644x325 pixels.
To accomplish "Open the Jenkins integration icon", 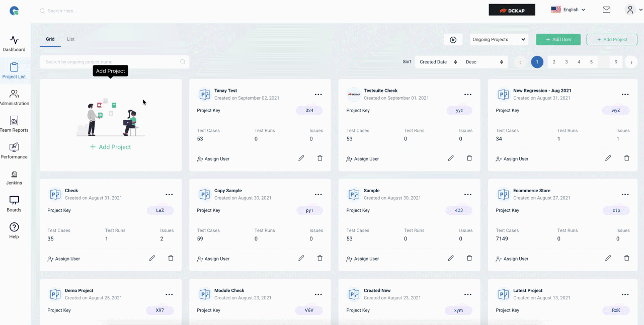I will tap(14, 174).
